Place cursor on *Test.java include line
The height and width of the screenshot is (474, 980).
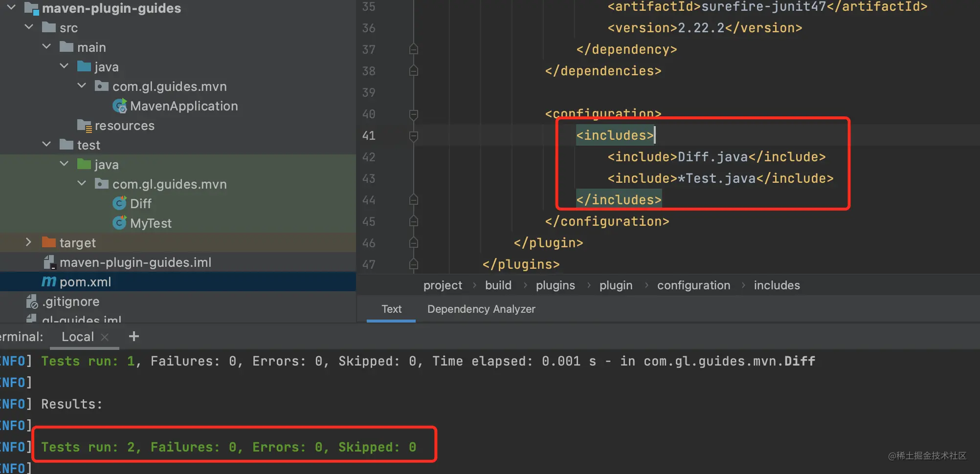click(720, 178)
